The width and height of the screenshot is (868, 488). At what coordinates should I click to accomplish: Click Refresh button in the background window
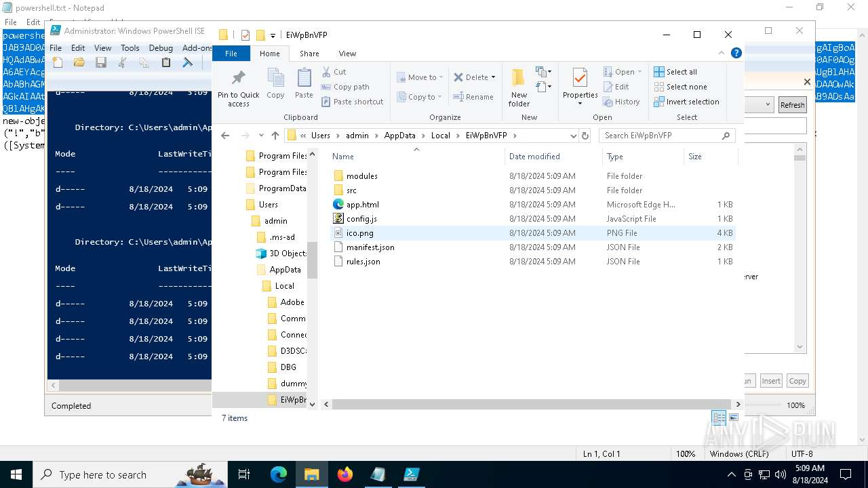[792, 104]
